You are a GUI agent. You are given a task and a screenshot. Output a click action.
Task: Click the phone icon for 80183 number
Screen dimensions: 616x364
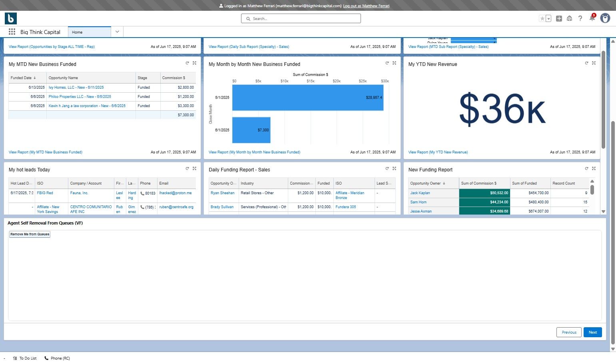coord(142,193)
